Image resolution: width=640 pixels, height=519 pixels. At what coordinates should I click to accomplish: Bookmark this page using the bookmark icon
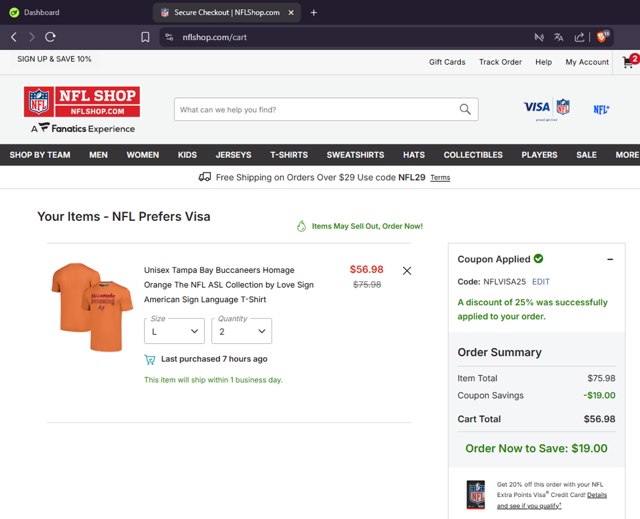(x=145, y=37)
